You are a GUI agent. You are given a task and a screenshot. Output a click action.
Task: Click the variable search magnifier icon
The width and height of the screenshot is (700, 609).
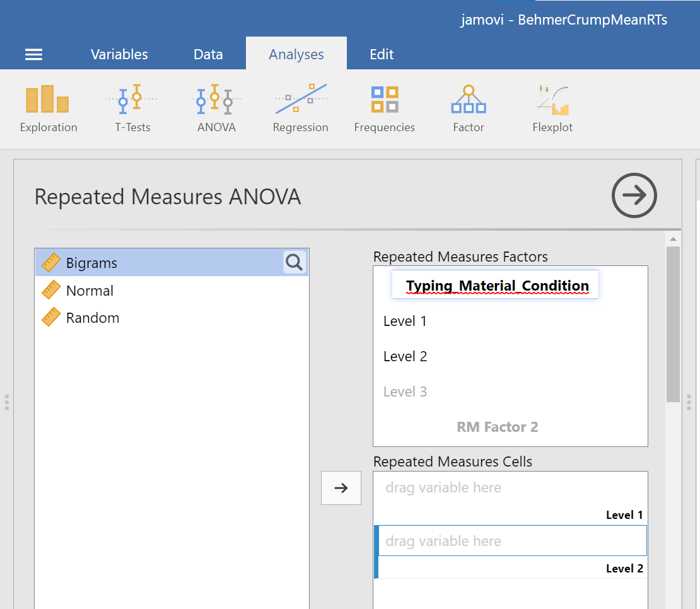click(295, 262)
